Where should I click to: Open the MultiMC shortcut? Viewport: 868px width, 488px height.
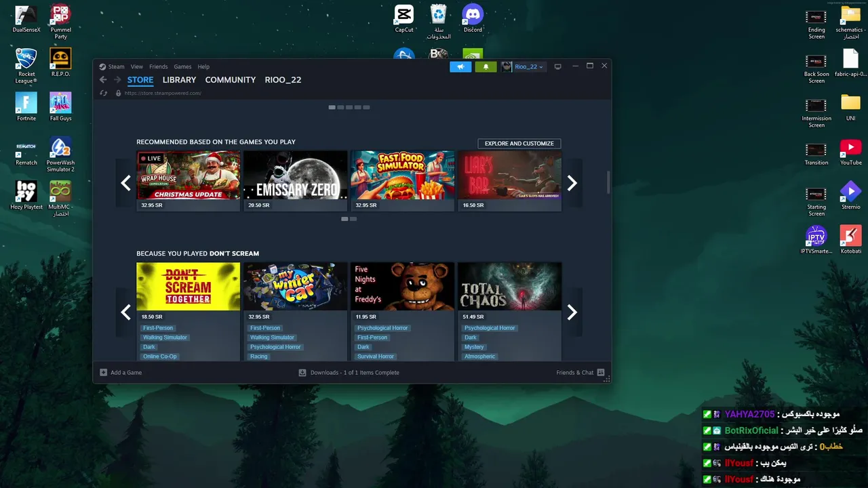click(x=60, y=199)
